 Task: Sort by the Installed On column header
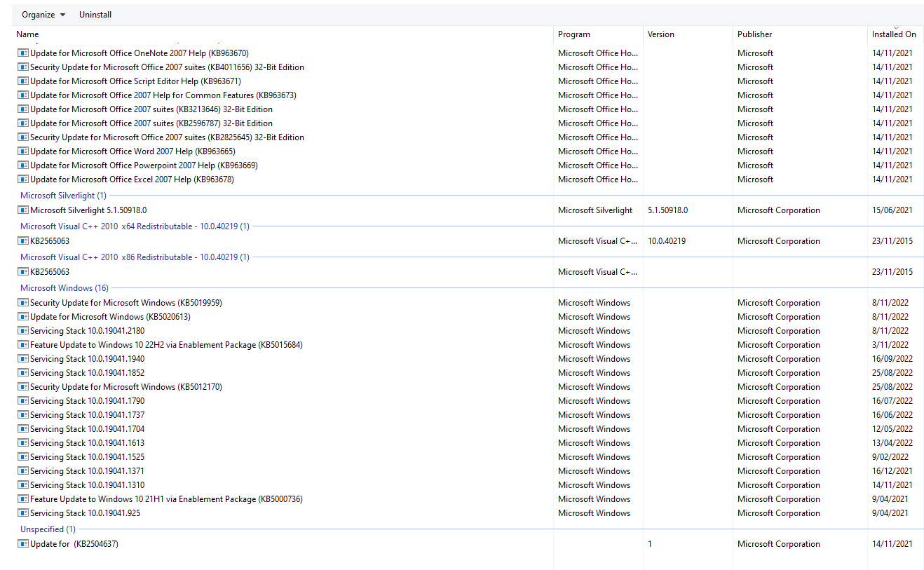[895, 34]
